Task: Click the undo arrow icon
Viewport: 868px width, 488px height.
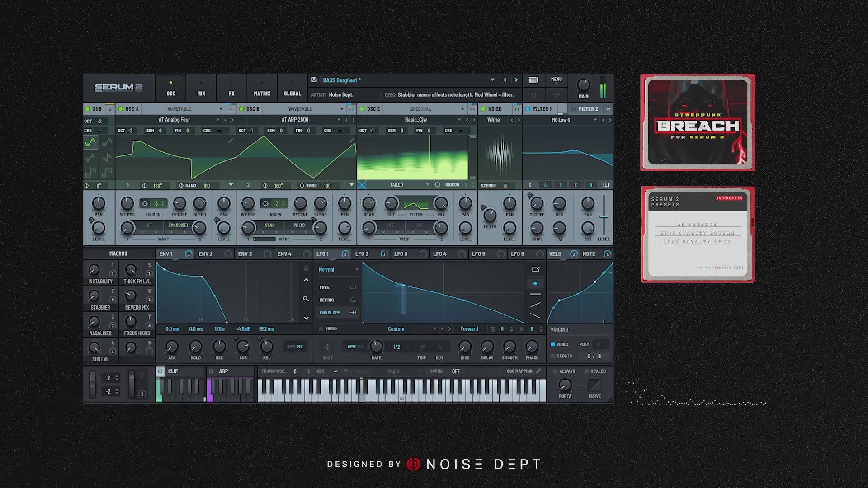Action: point(533,95)
